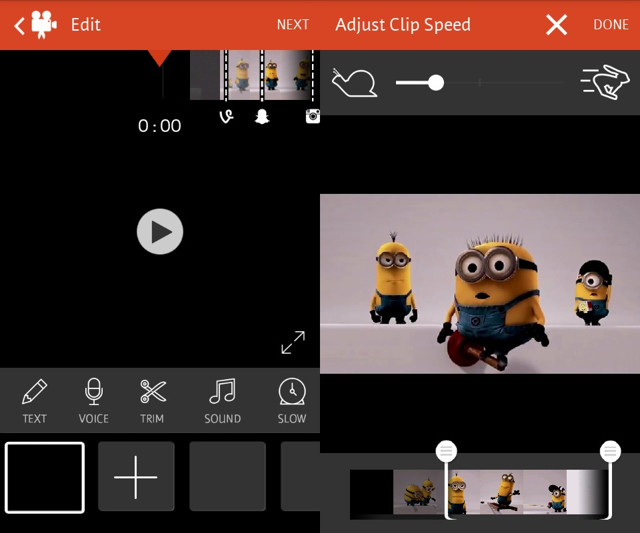Click the clip speed slider knob

coord(436,83)
